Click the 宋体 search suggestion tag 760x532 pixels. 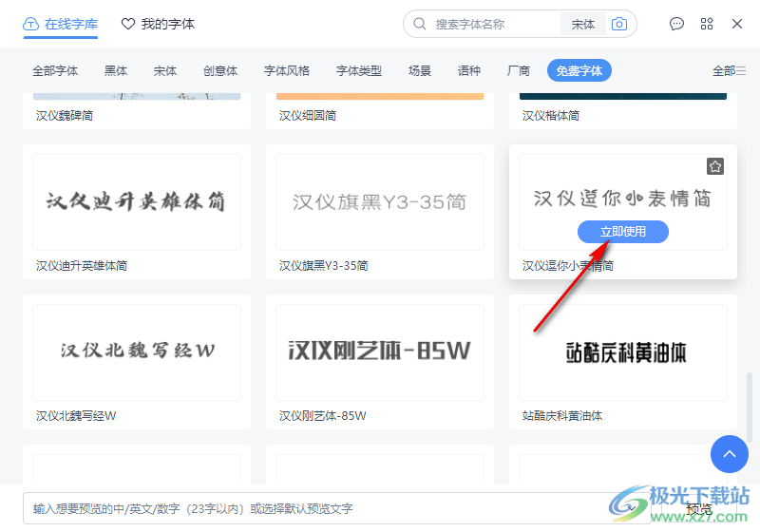click(582, 24)
